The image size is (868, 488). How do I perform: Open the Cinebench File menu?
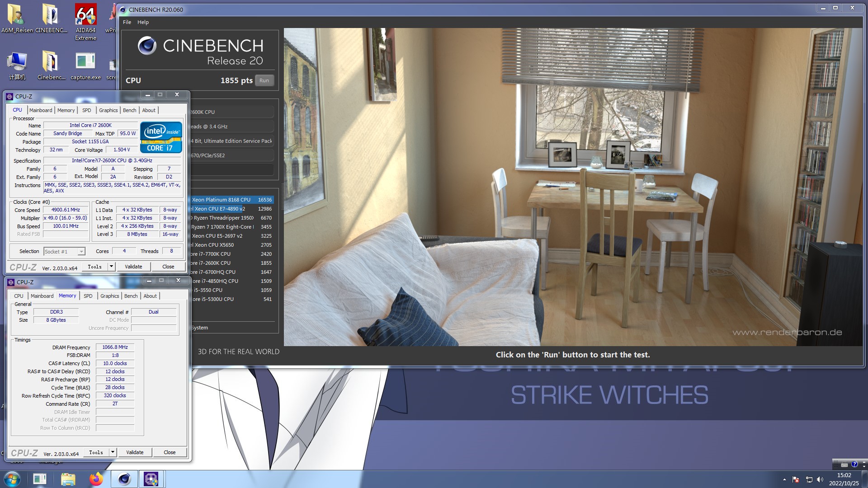127,22
